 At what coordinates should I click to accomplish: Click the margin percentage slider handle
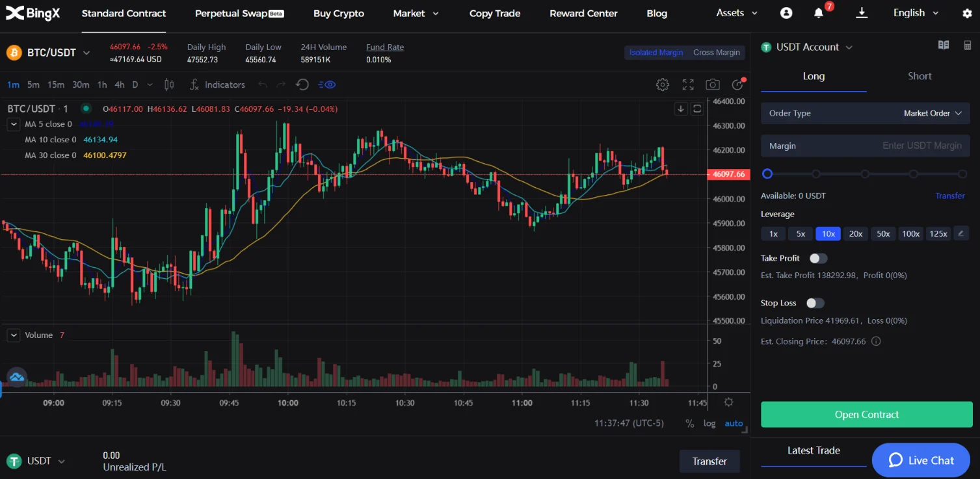(767, 174)
